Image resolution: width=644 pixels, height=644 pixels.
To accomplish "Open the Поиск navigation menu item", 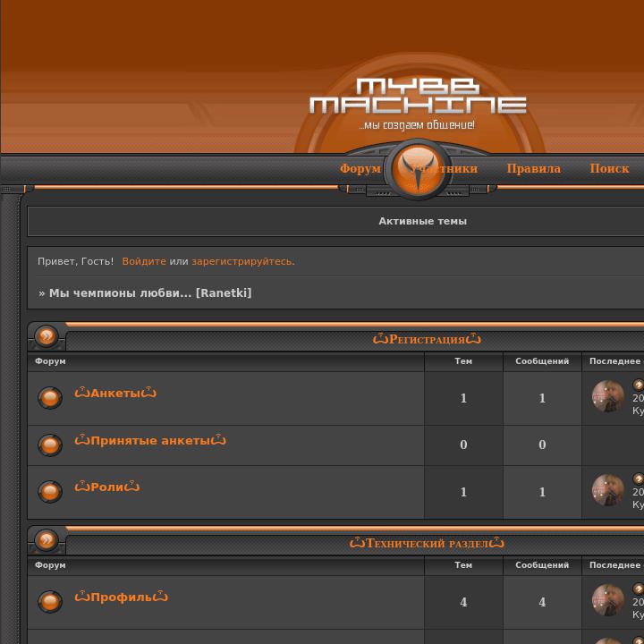I will pos(609,168).
